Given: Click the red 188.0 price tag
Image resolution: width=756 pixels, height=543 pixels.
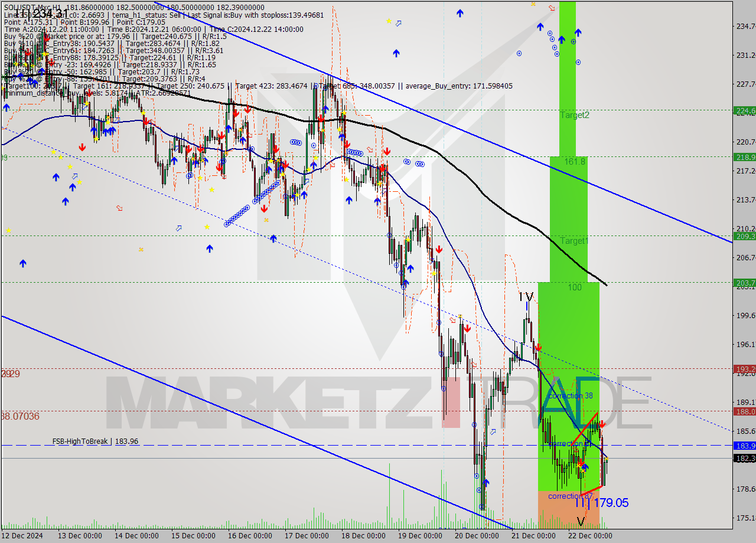Looking at the screenshot, I should (745, 411).
